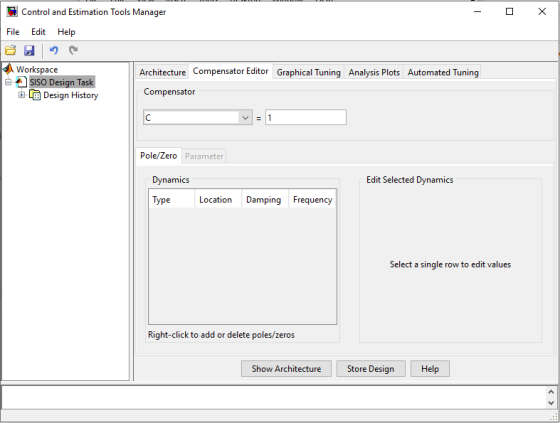Click the Damping column header
The width and height of the screenshot is (560, 423).
pyautogui.click(x=265, y=199)
